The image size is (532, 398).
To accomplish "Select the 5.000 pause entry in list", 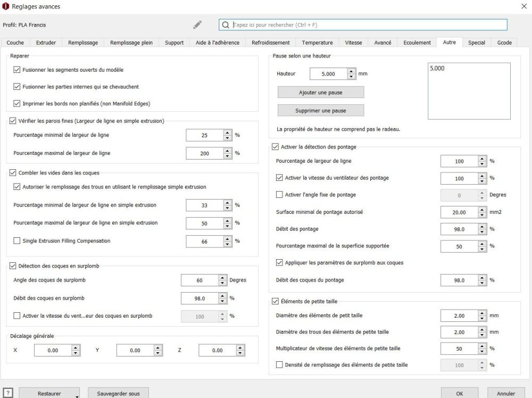I will [437, 68].
